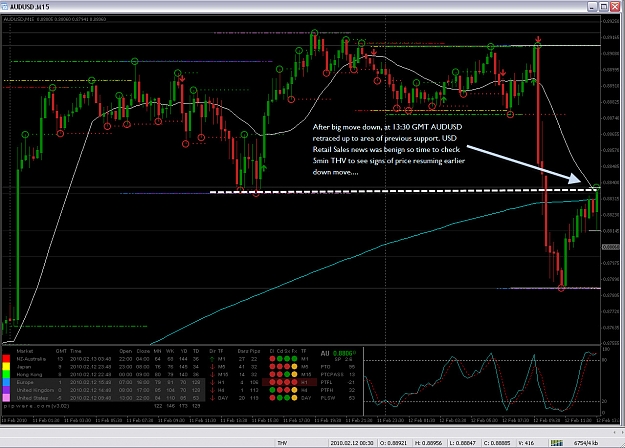625x448 pixels.
Task: Click the pink United States session color swatch
Action: click(x=6, y=398)
